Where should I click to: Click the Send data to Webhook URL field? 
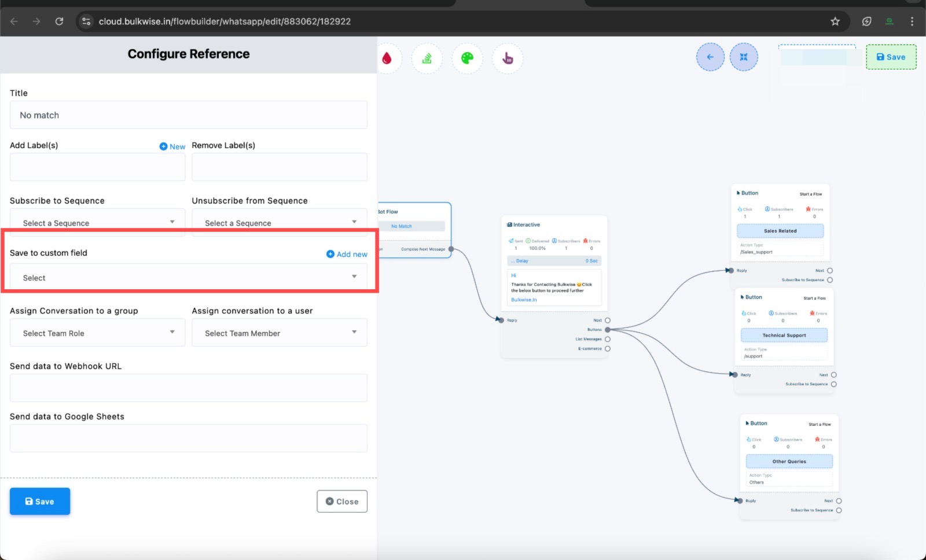point(189,388)
